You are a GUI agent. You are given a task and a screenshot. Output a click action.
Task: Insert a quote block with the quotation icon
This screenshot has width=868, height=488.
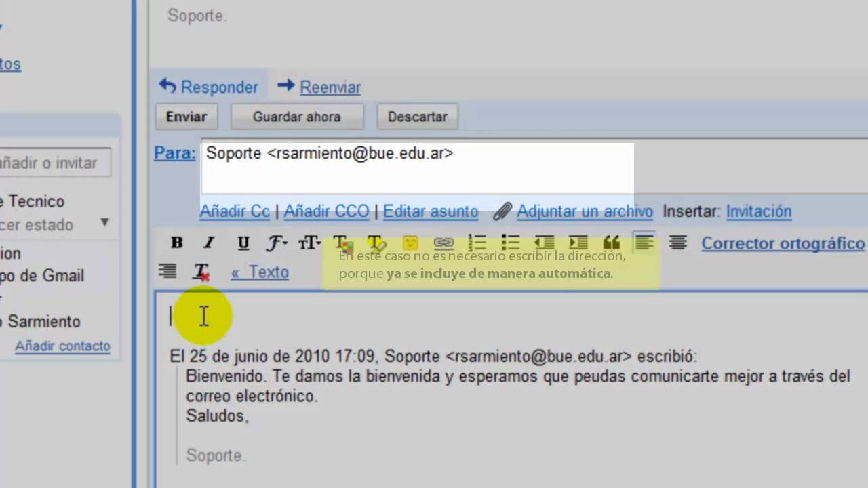coord(611,242)
